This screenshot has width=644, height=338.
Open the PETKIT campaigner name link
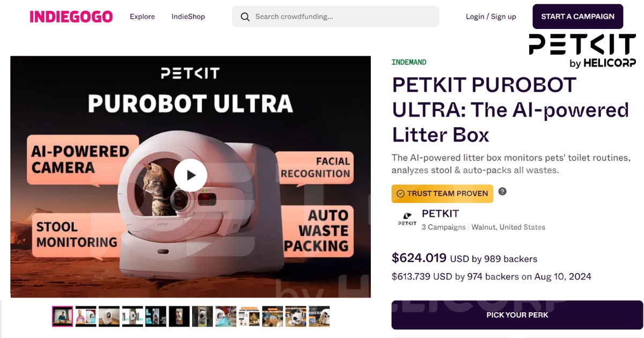(440, 214)
